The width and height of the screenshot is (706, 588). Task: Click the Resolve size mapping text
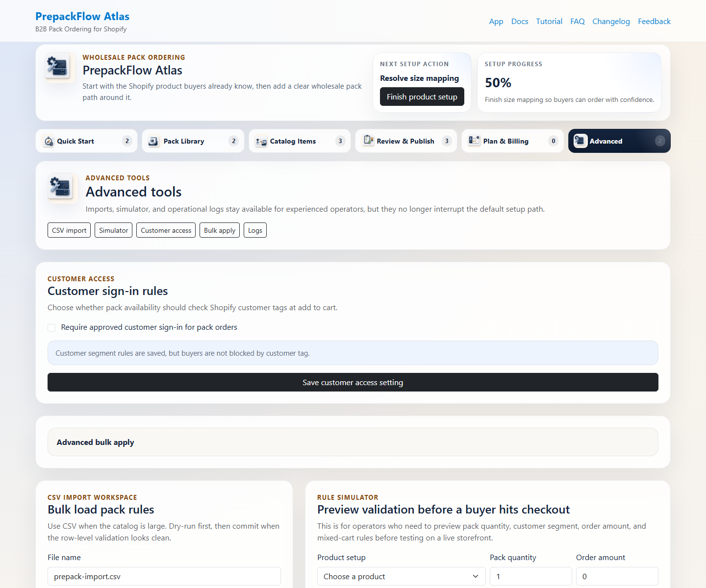(x=420, y=78)
